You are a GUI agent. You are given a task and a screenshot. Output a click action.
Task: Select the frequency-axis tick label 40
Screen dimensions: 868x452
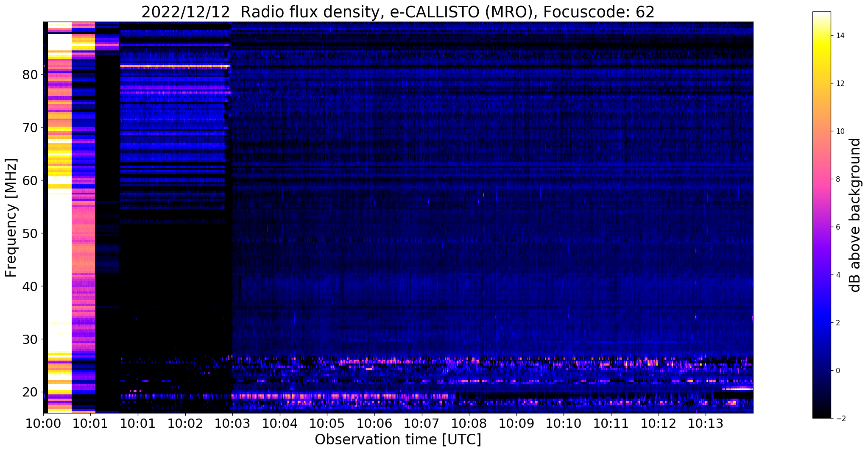(x=31, y=286)
